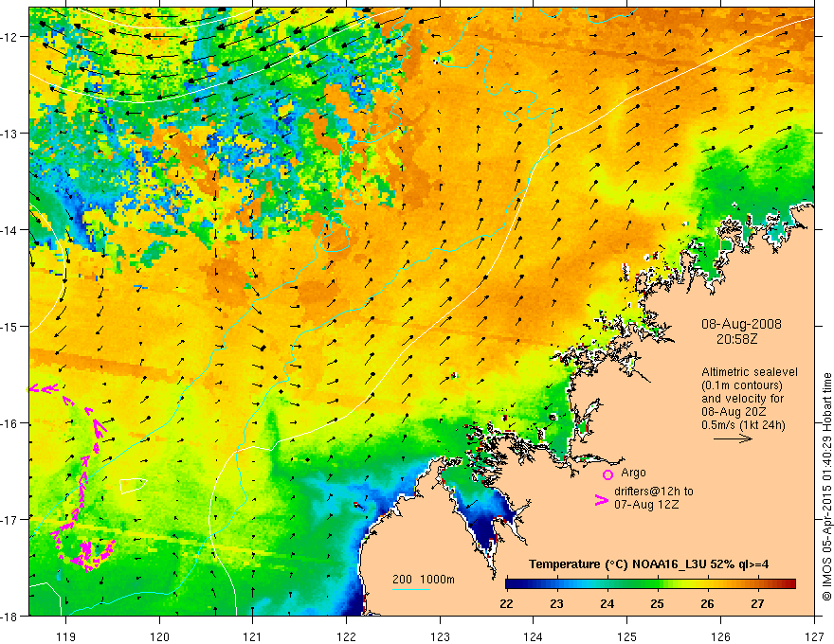
Task: Click the magenta drifter arrowhead legend symbol
Action: pyautogui.click(x=601, y=499)
